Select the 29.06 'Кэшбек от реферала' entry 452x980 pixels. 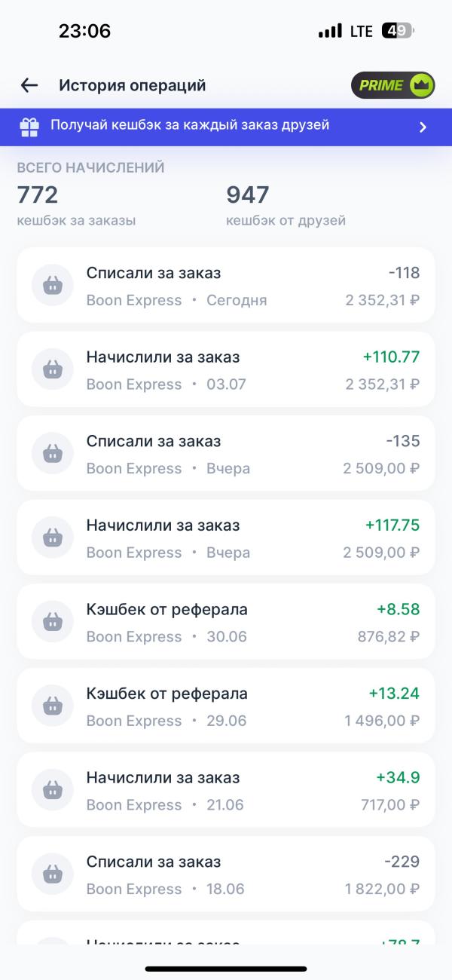pyautogui.click(x=226, y=706)
